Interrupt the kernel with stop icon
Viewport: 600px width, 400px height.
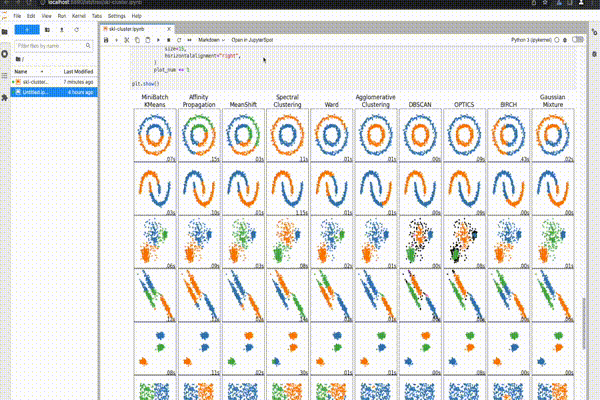tap(168, 40)
